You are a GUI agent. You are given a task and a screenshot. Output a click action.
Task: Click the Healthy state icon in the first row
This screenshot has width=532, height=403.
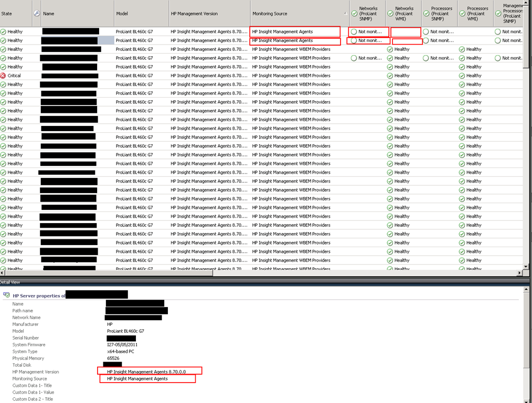pos(3,31)
